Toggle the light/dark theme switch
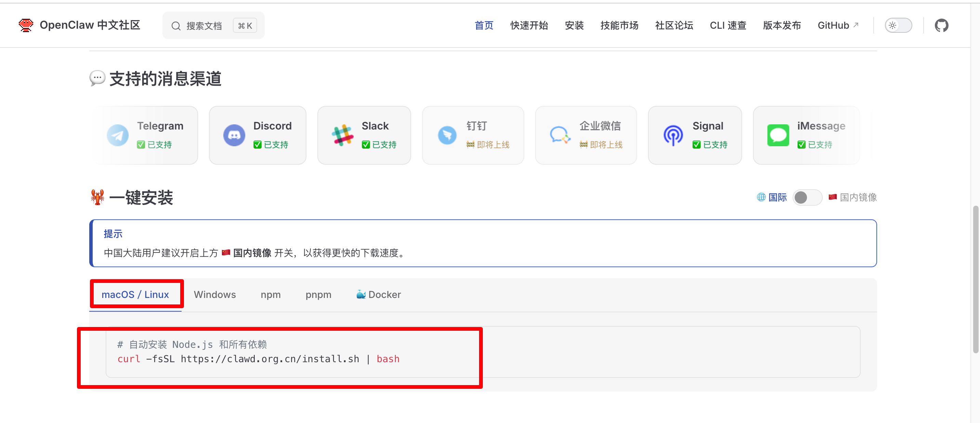This screenshot has width=980, height=423. point(898,26)
